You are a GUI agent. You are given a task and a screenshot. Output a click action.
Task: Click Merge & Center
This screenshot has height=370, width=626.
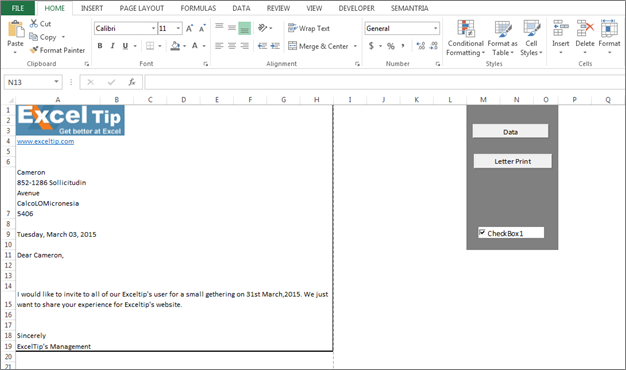pyautogui.click(x=318, y=46)
